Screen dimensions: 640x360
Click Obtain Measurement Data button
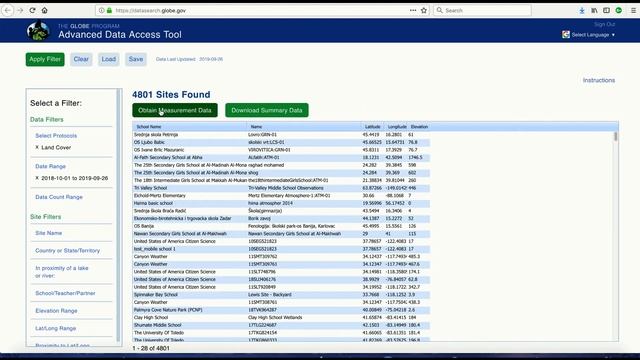(175, 110)
